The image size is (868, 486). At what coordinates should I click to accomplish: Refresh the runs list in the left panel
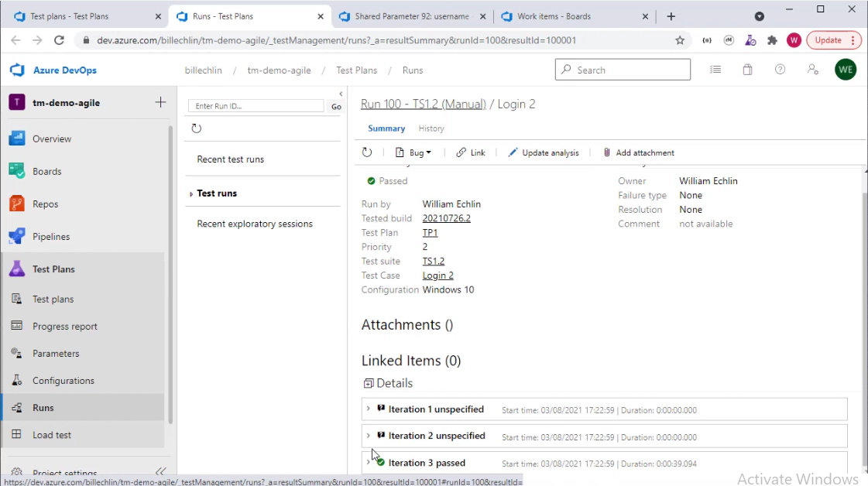coord(197,128)
